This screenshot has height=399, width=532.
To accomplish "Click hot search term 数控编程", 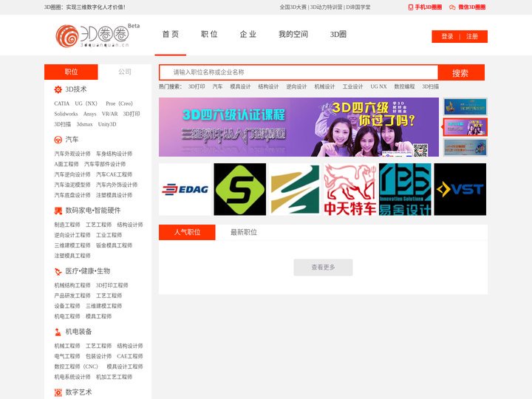I will [x=404, y=86].
